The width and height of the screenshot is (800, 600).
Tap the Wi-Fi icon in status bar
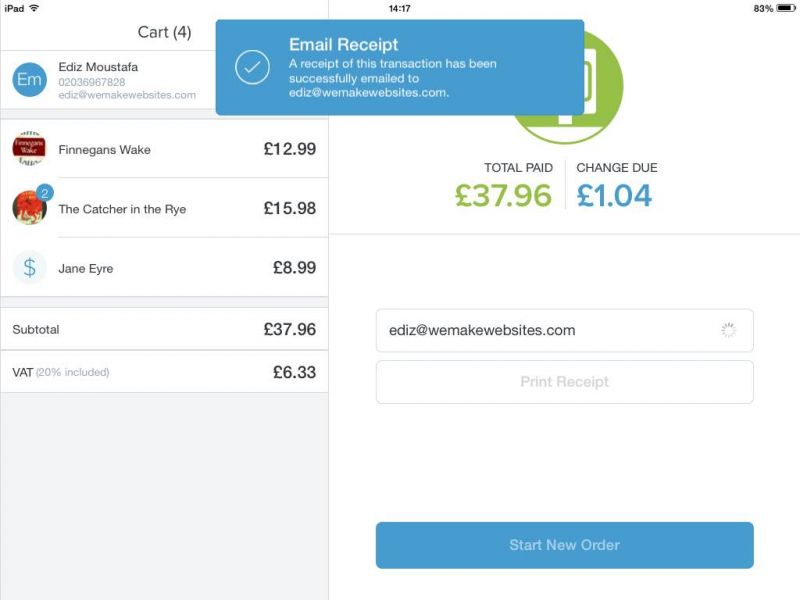[34, 8]
